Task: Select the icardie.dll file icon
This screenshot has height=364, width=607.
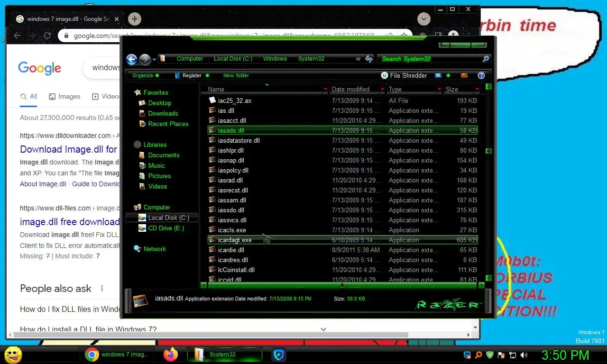Action: pyautogui.click(x=212, y=250)
